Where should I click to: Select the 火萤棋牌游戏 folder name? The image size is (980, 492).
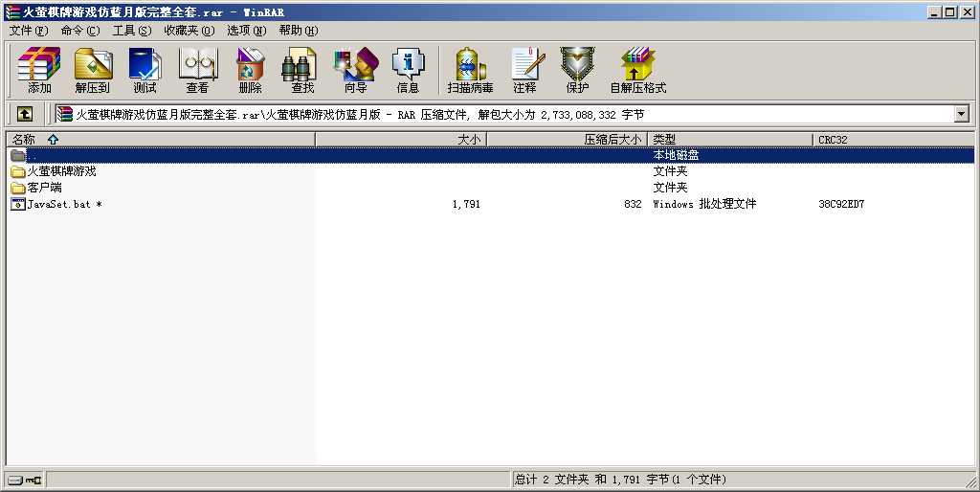click(62, 171)
